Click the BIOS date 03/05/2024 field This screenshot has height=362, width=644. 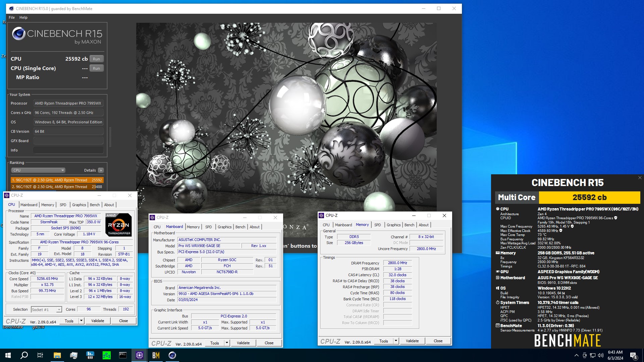tap(227, 300)
